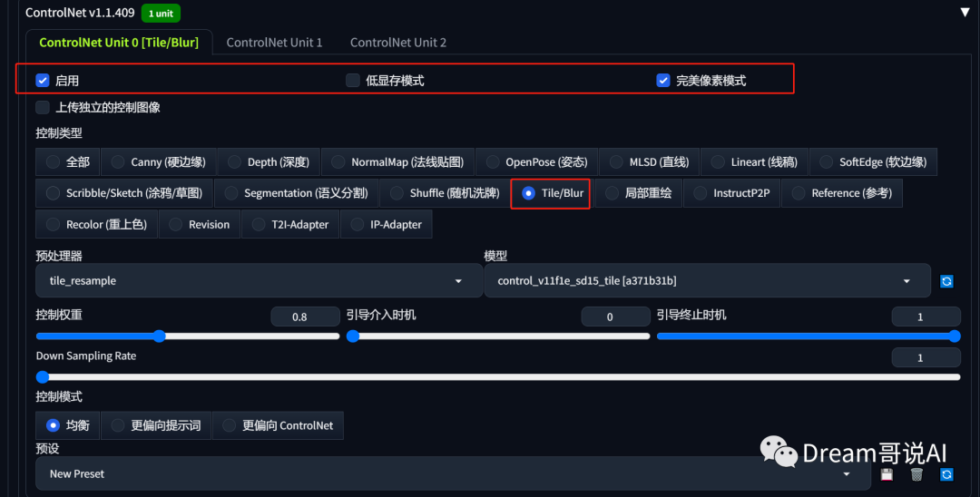Select NormalMap (法线贴图) option

(x=397, y=161)
